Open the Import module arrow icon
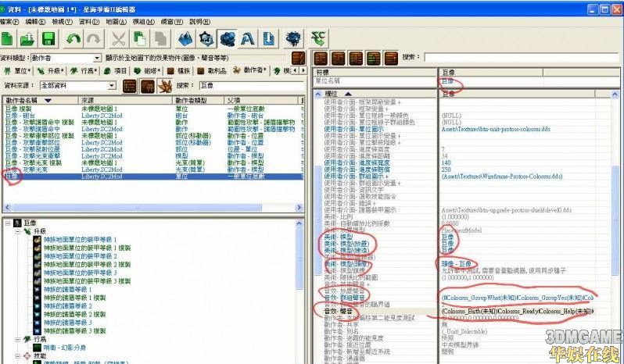The width and height of the screenshot is (624, 364). [x=269, y=39]
